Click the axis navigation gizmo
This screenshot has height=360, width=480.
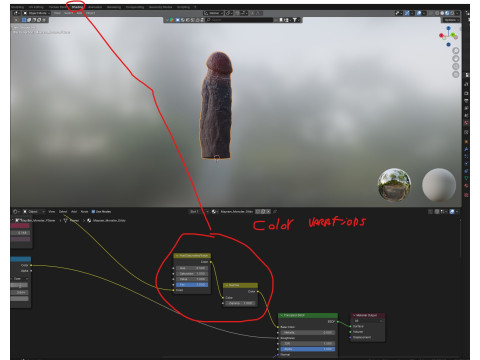pos(448,36)
